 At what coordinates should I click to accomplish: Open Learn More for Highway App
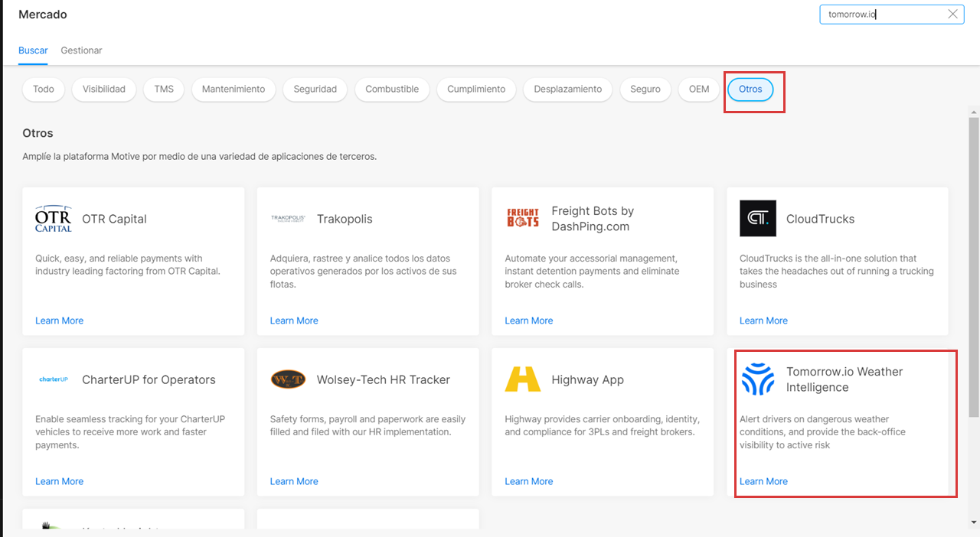coord(528,481)
